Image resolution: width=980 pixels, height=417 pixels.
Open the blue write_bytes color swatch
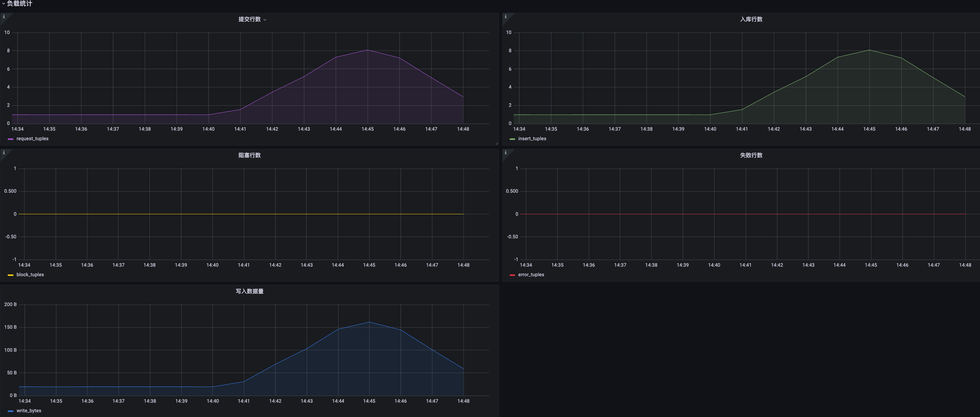[x=11, y=411]
